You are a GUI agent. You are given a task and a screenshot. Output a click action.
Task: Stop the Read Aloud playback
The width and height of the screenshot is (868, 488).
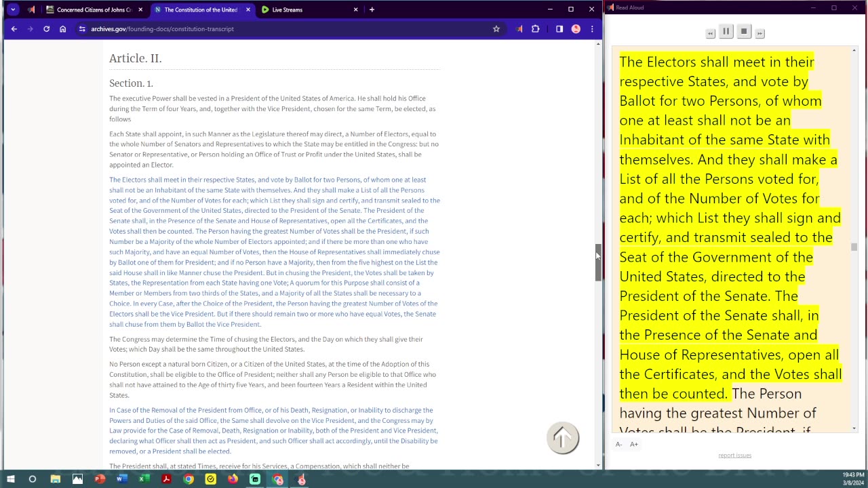pos(744,31)
